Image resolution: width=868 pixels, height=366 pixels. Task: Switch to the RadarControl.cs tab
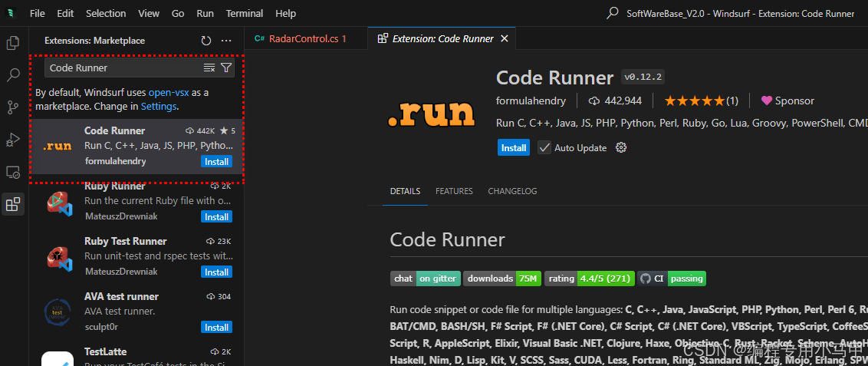[x=306, y=39]
